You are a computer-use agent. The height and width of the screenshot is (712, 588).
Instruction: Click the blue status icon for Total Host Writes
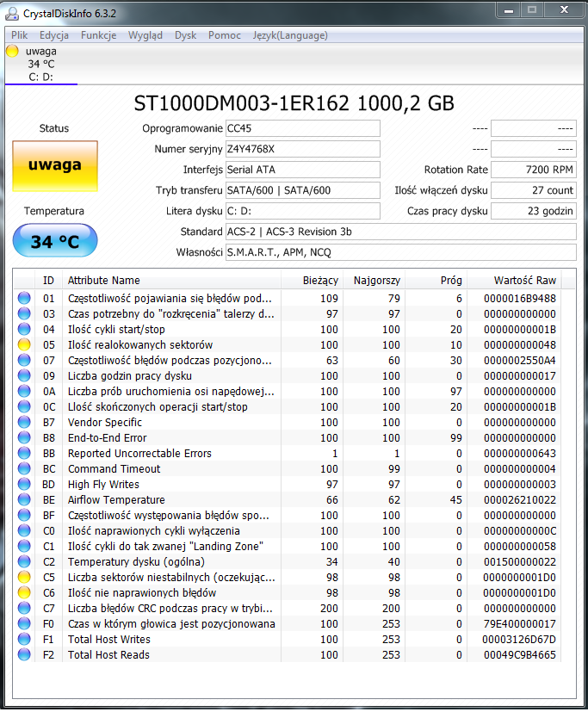(x=24, y=639)
